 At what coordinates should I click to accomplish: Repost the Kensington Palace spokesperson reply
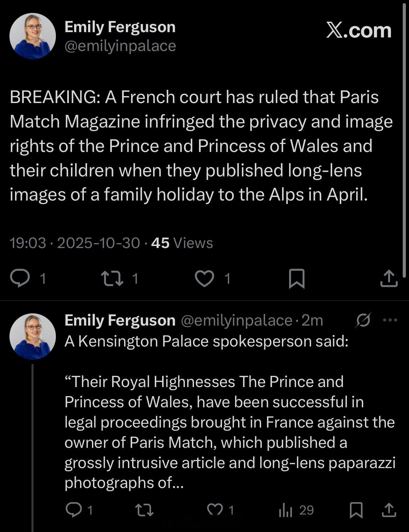[144, 510]
